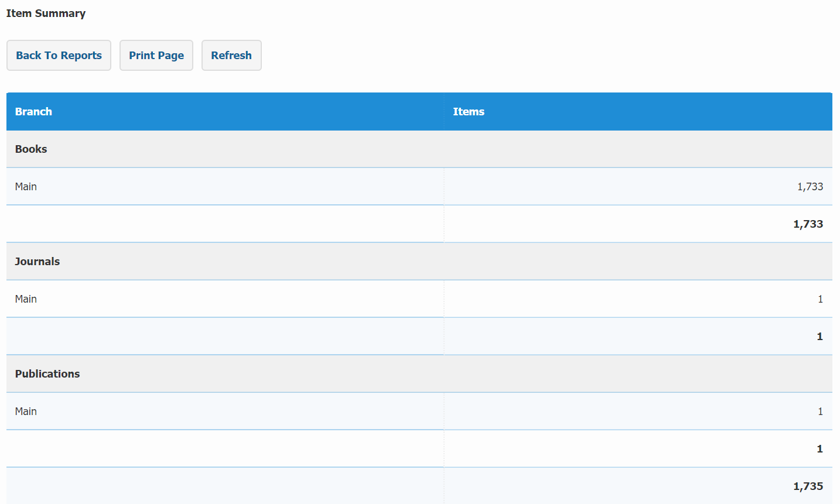This screenshot has height=504, width=840.
Task: Click the Item Summary page title
Action: coord(46,13)
